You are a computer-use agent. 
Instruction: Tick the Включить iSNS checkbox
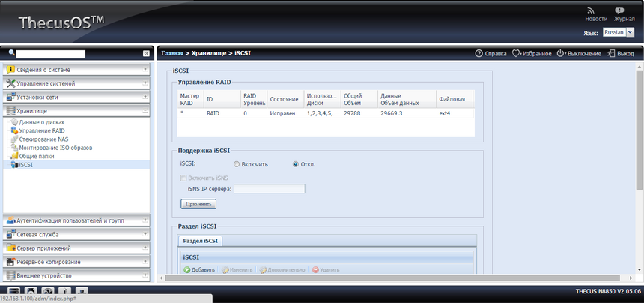(x=183, y=178)
